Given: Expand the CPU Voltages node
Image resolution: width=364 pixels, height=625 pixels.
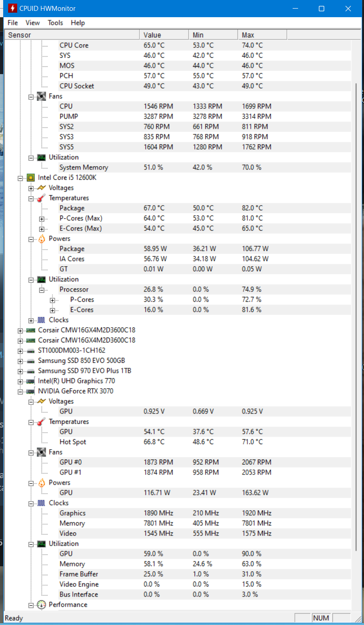Looking at the screenshot, I should click(31, 188).
